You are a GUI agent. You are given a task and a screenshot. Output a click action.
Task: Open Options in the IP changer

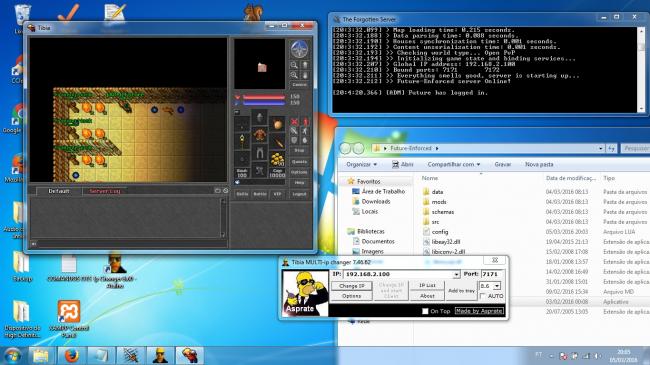[352, 296]
